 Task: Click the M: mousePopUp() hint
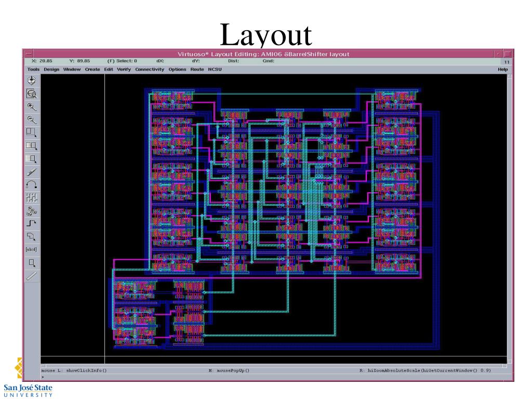[229, 370]
